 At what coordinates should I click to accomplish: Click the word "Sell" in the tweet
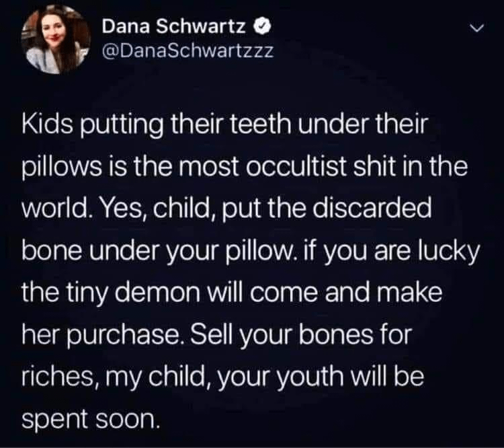211,335
